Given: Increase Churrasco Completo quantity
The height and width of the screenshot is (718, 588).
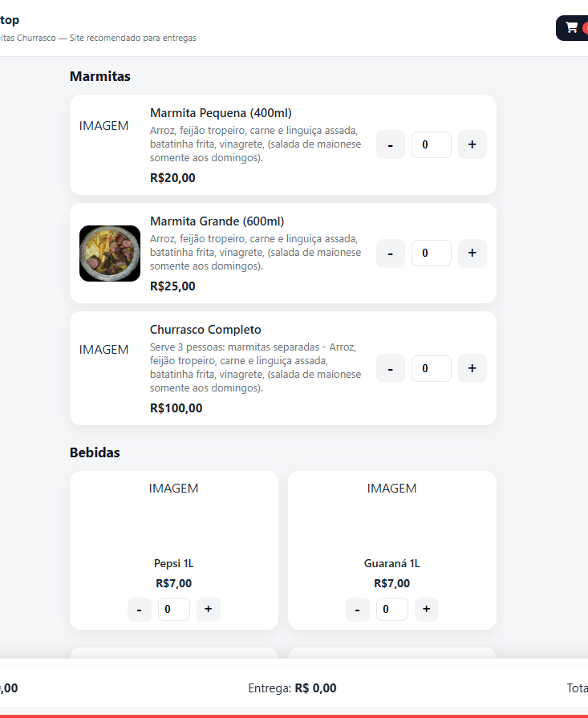Looking at the screenshot, I should (x=472, y=368).
